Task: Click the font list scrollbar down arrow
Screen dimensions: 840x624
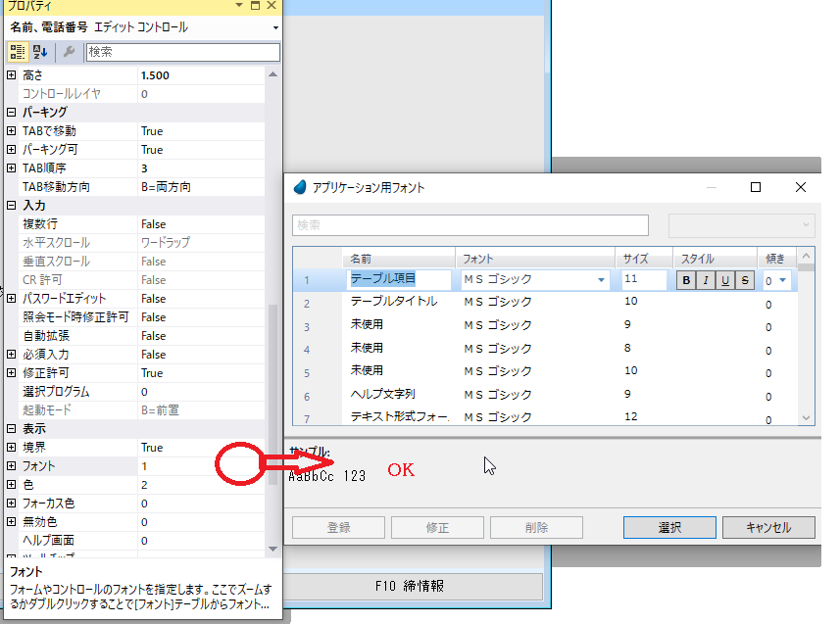Action: point(807,417)
